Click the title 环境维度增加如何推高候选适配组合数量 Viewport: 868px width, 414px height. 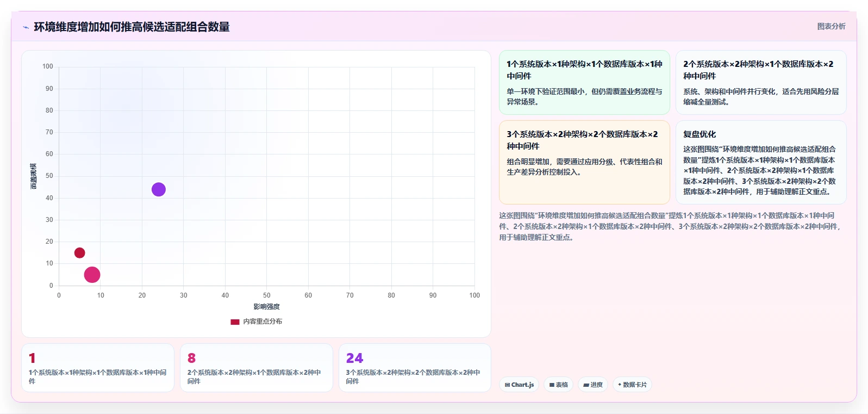click(x=132, y=27)
